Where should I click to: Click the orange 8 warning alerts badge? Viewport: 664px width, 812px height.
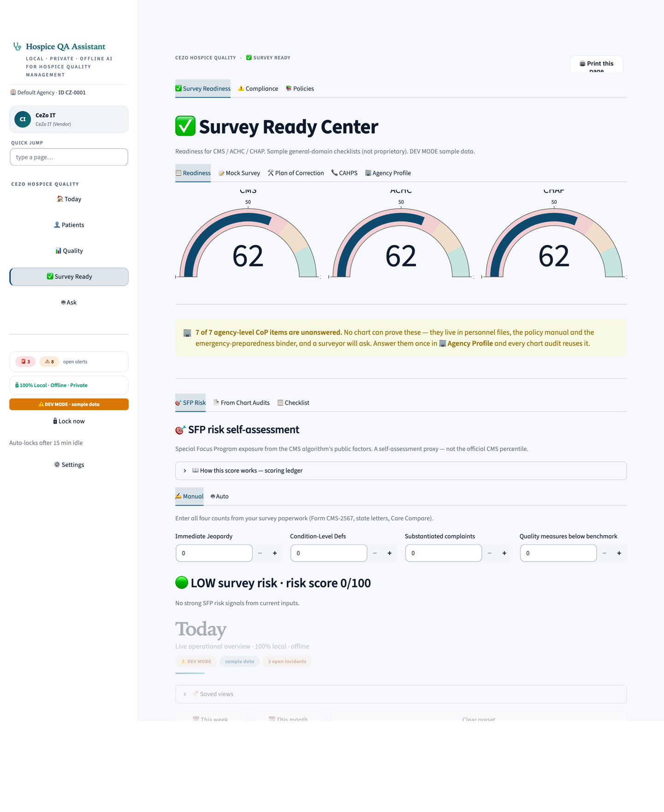[49, 362]
